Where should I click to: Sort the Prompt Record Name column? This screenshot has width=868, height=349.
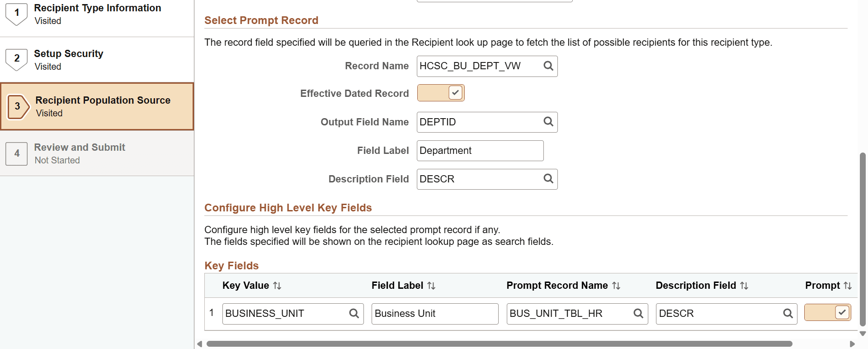click(x=616, y=286)
